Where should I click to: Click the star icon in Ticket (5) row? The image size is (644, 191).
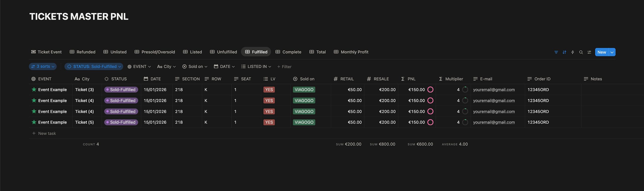tap(34, 122)
